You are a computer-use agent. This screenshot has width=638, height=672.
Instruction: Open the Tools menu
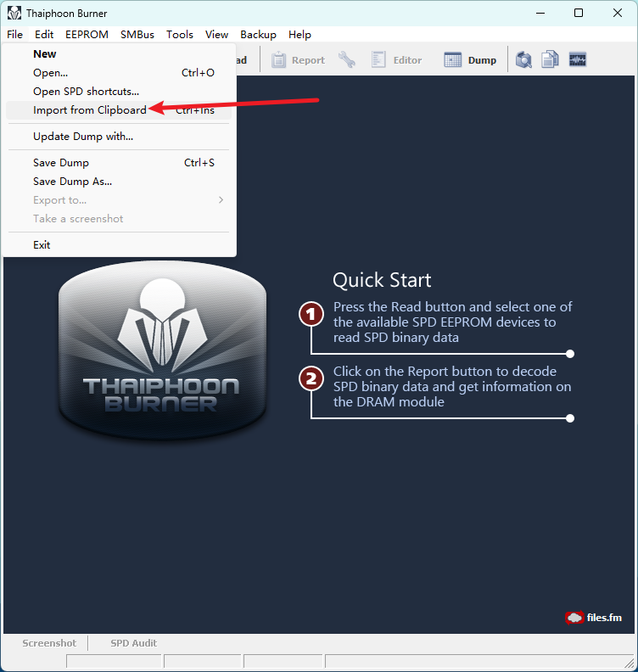click(180, 35)
